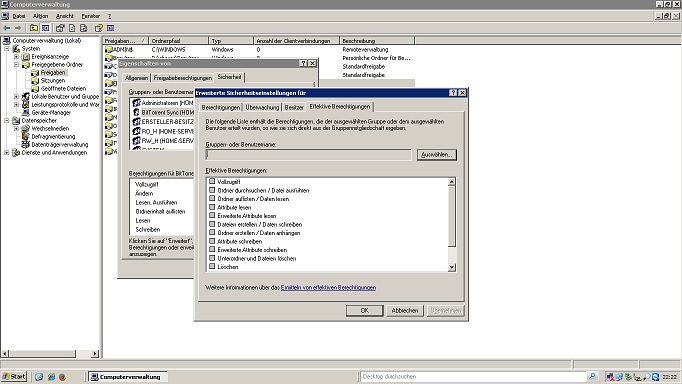Click the permissions list scroll-up arrow
Image resolution: width=682 pixels, height=384 pixels.
pos(451,182)
